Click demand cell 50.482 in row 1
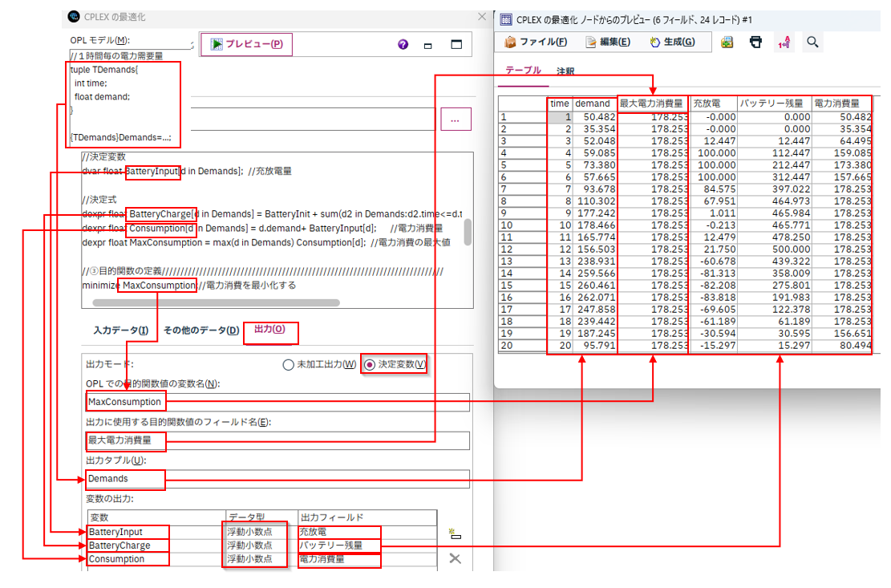Viewport: 891px width, 588px height. (x=595, y=117)
